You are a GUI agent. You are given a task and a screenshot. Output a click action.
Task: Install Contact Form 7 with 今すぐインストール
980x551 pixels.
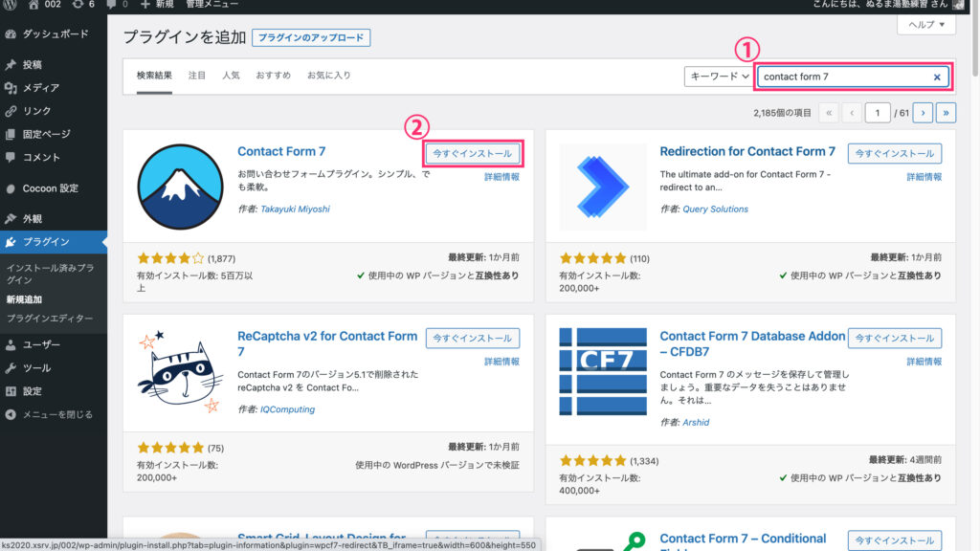coord(473,153)
